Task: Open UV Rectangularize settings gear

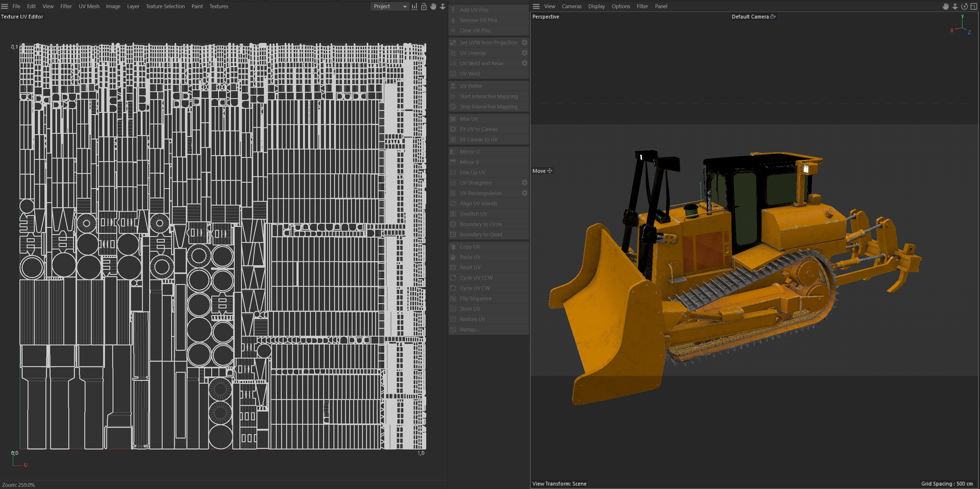Action: [x=524, y=193]
